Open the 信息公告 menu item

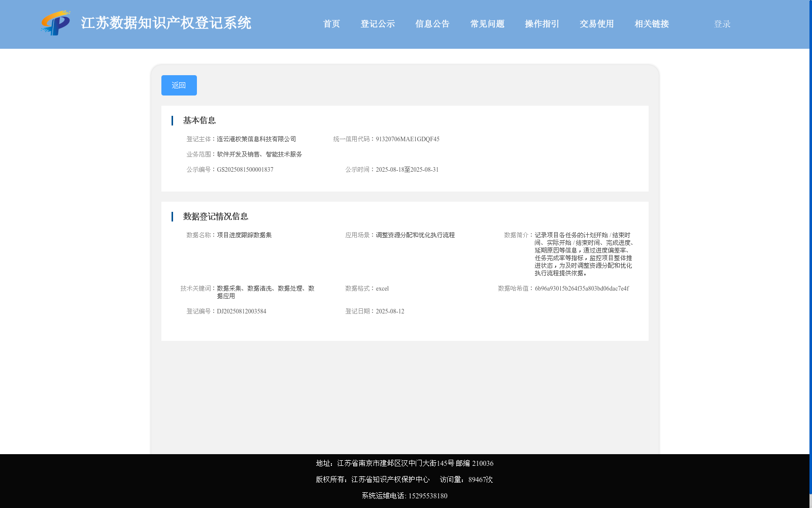(432, 24)
